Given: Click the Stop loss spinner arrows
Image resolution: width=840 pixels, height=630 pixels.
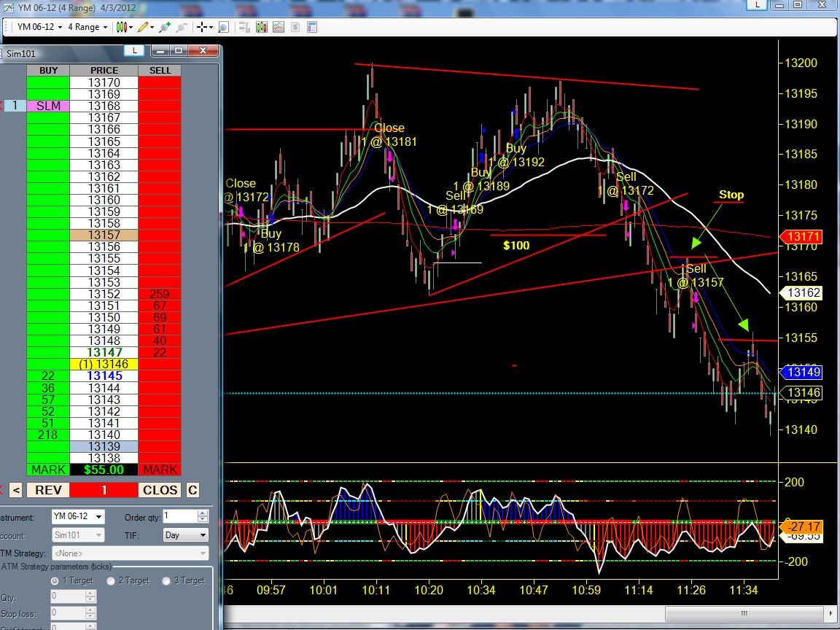Looking at the screenshot, I should pos(90,612).
